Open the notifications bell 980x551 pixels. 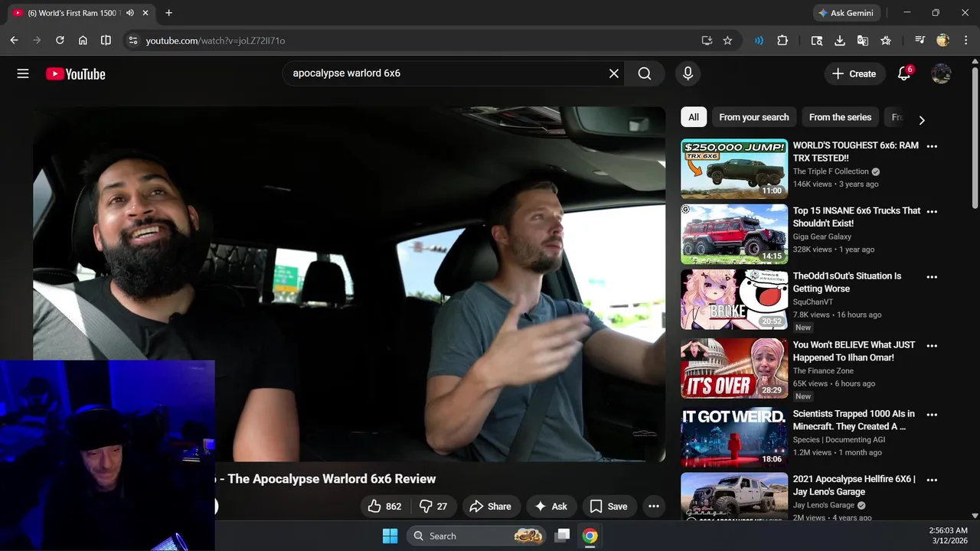904,73
